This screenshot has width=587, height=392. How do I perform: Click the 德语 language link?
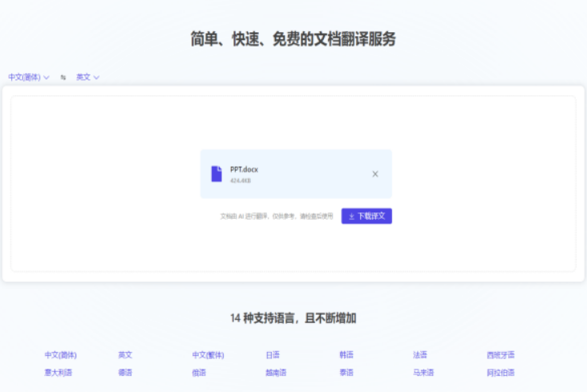(125, 373)
